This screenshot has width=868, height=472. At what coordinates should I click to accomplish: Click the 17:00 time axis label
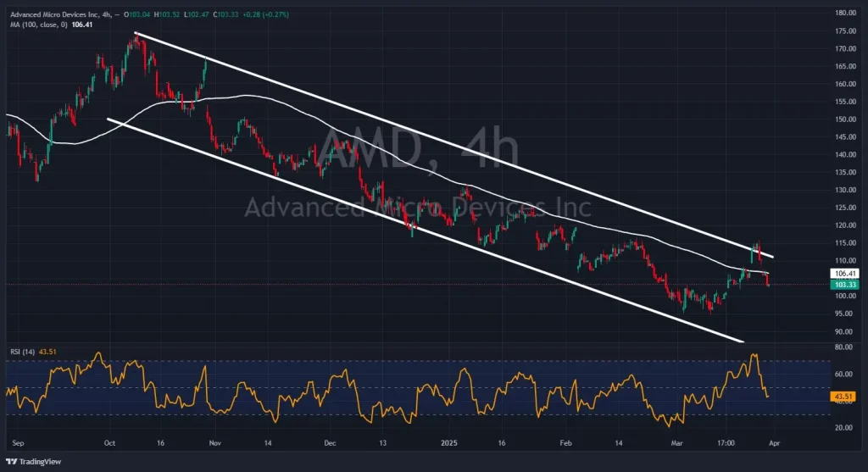click(x=726, y=443)
